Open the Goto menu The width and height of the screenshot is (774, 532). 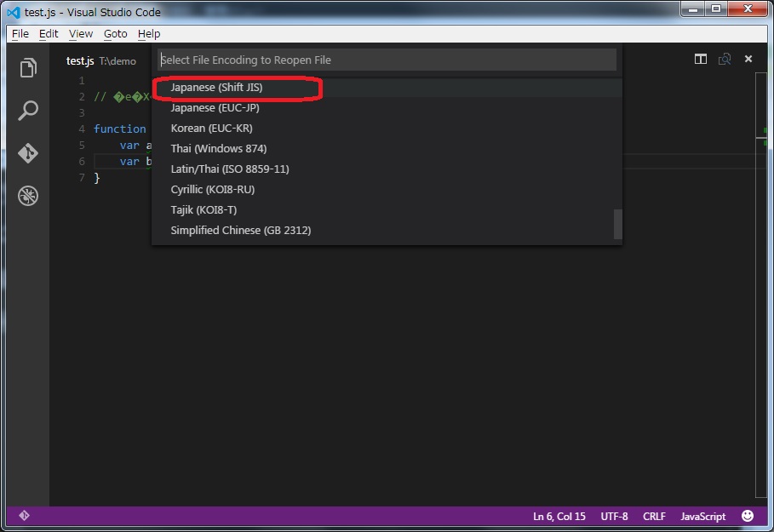[115, 34]
